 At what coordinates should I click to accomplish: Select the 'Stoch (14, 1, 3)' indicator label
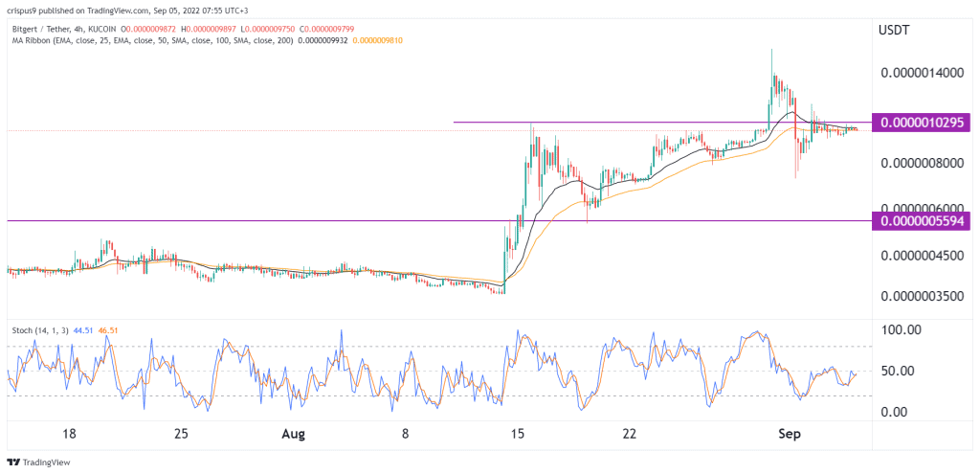tap(38, 330)
